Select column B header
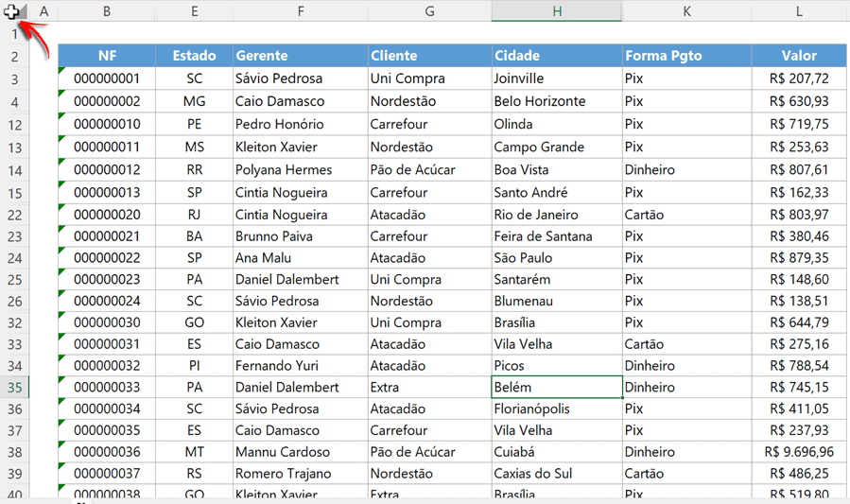850x504 pixels. pyautogui.click(x=106, y=10)
